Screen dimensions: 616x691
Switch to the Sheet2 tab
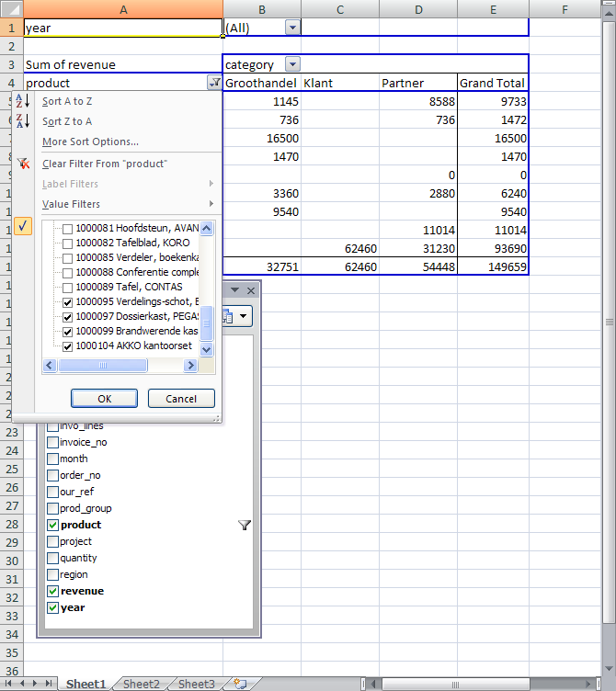point(141,684)
